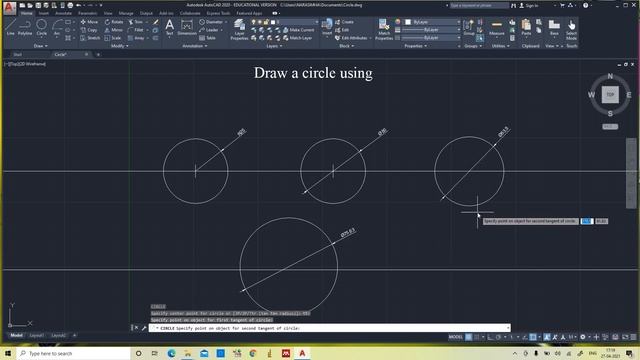Open the Annotate ribbon tab
The image size is (640, 360).
pos(63,13)
